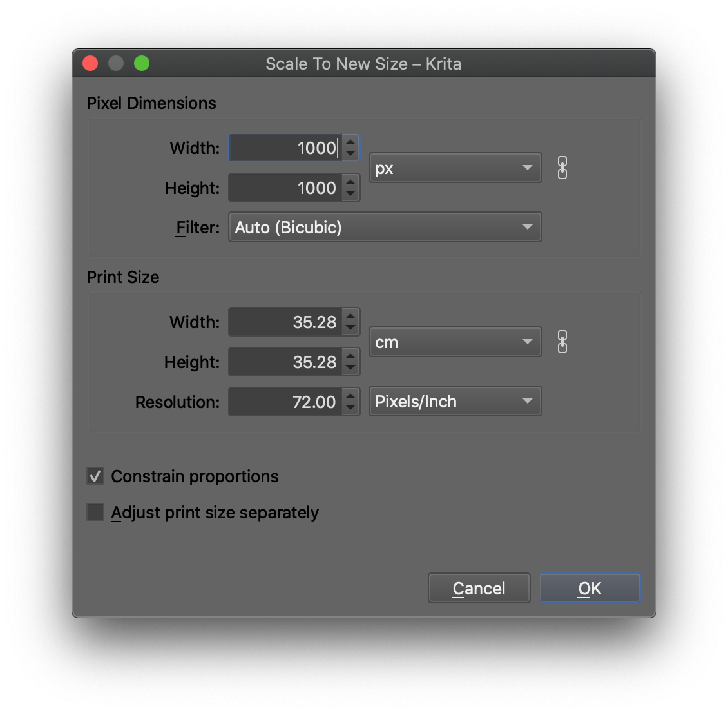728x713 pixels.
Task: Select the Resolution value field
Action: coord(285,402)
